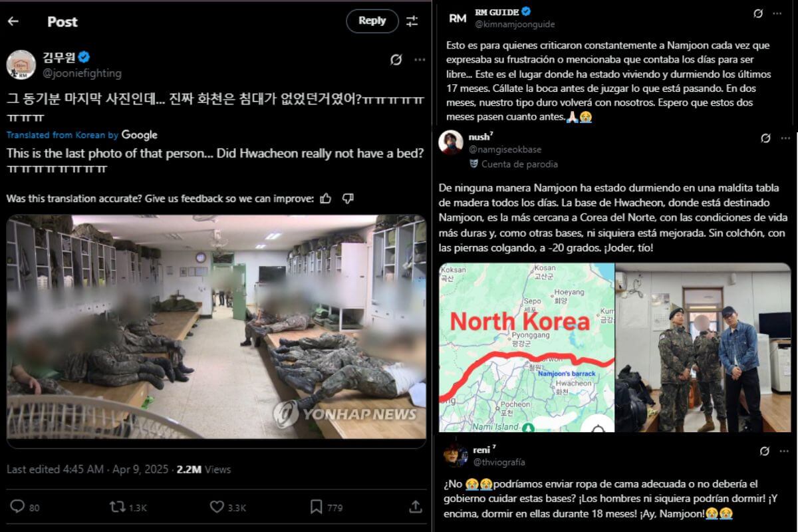Image resolution: width=798 pixels, height=532 pixels.
Task: Open the North Korea map image
Action: [x=527, y=347]
